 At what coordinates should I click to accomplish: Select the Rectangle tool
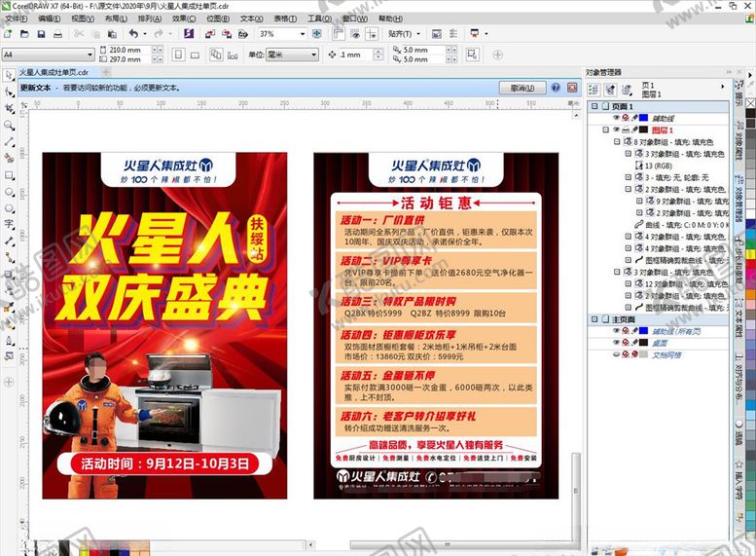click(x=9, y=175)
